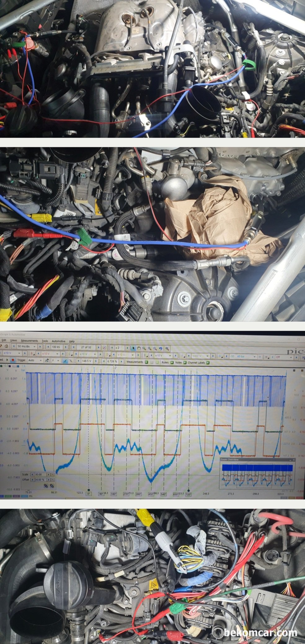305x644 pixels.
Task: Click the 6.728 % pre-trigger field
Action: click(x=112, y=361)
